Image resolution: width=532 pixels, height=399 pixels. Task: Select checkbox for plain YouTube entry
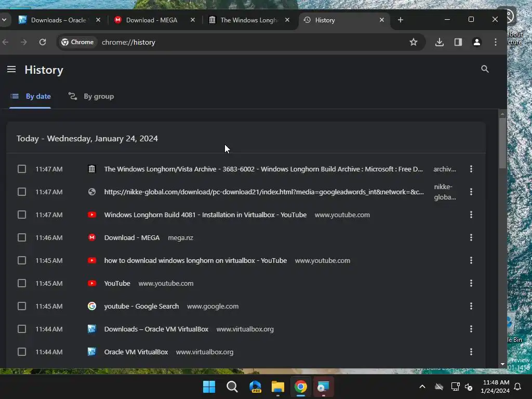point(22,283)
